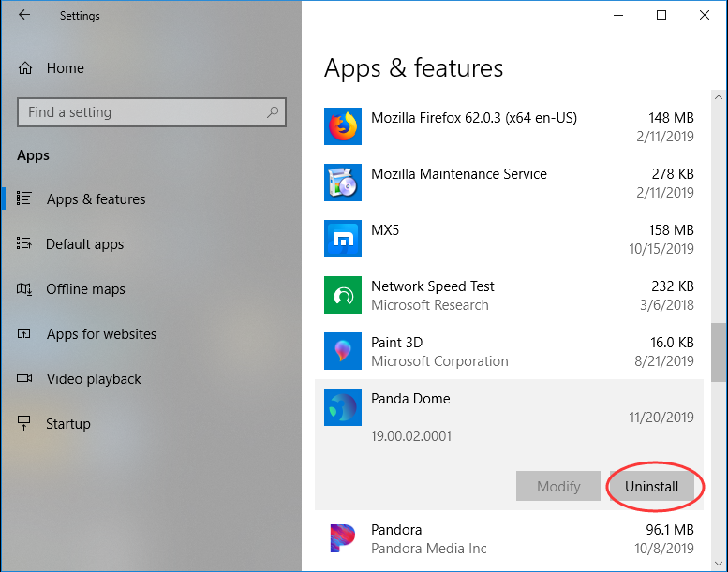Screen dimensions: 728x572
Task: Close the Settings window
Action: (x=705, y=15)
